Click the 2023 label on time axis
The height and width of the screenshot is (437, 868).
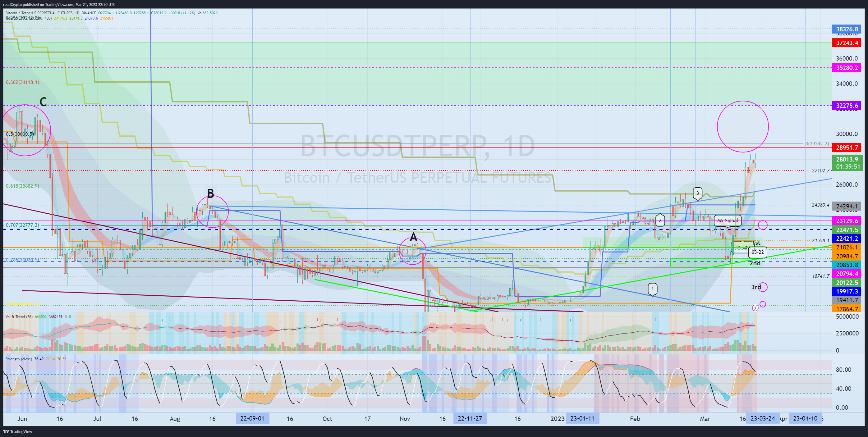[x=557, y=418]
